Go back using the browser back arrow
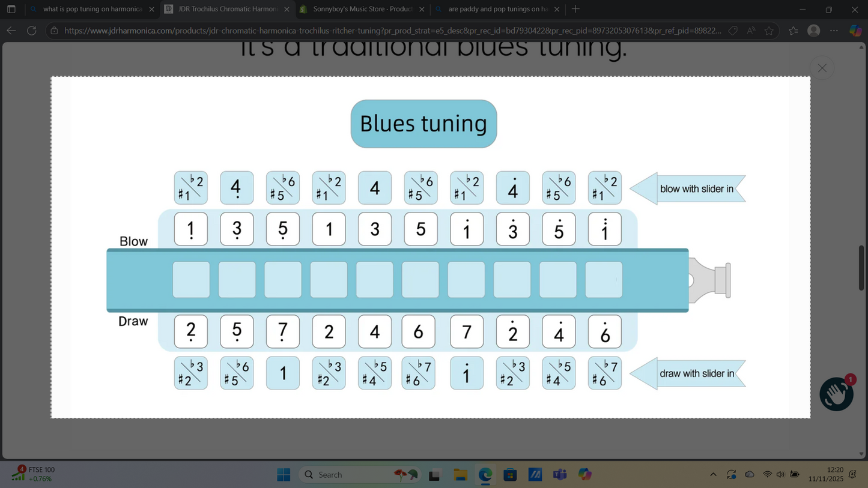Viewport: 868px width, 488px height. point(11,31)
